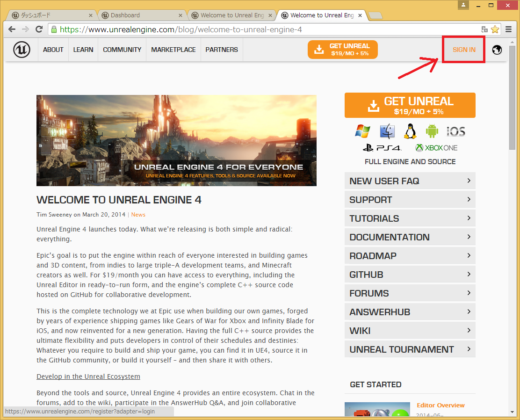Open the Chrome hamburger menu
This screenshot has width=520, height=420.
tap(508, 29)
